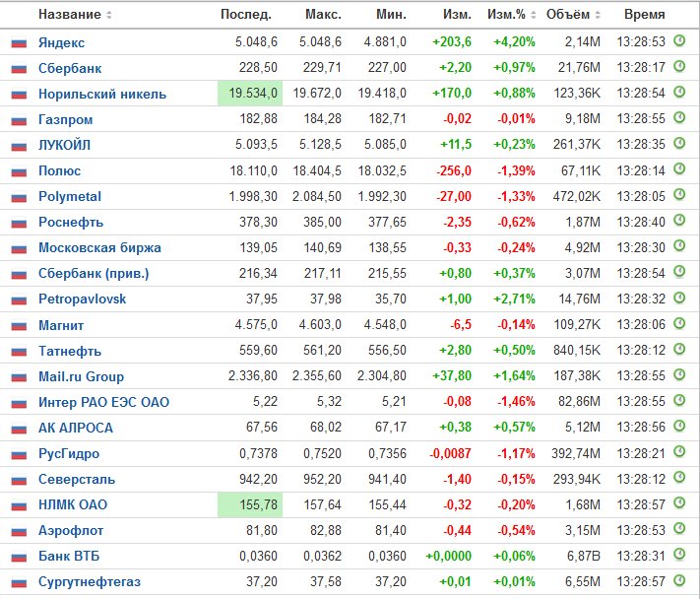Click the clock icon in the Банк ВТБ row

point(679,555)
